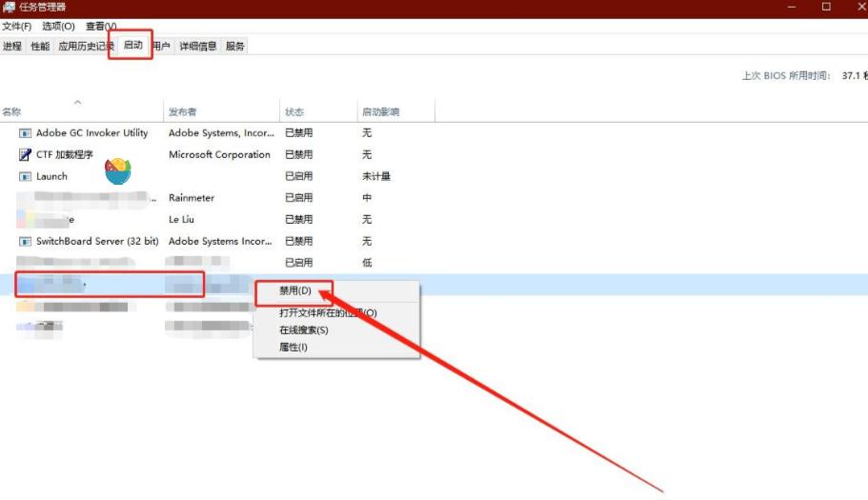This screenshot has width=868, height=500.
Task: Switch to the 应用历史记录 tab
Action: coord(84,46)
